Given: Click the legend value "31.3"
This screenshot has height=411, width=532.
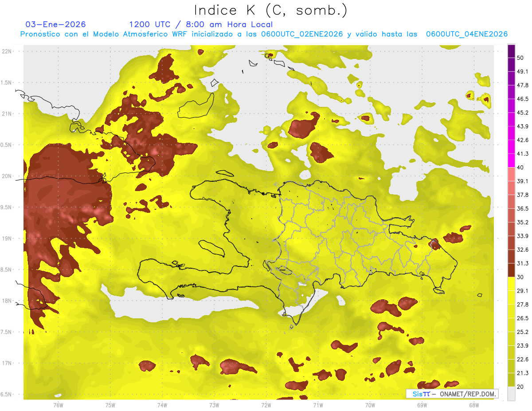Looking at the screenshot, I should tap(523, 264).
